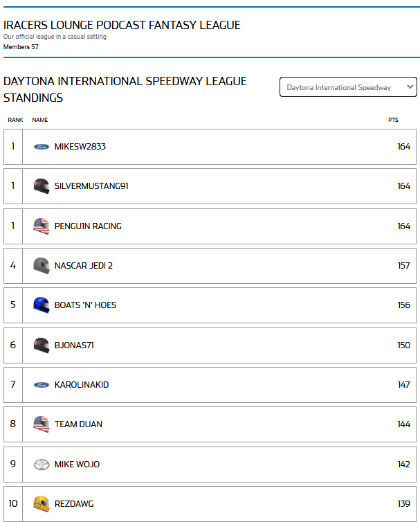Click the Ford logo beside MIKESW2833

[42, 147]
